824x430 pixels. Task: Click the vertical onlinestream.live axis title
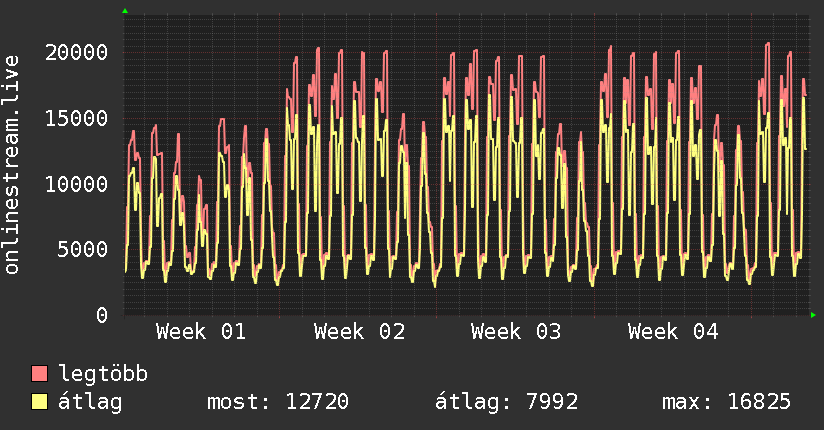click(x=12, y=164)
